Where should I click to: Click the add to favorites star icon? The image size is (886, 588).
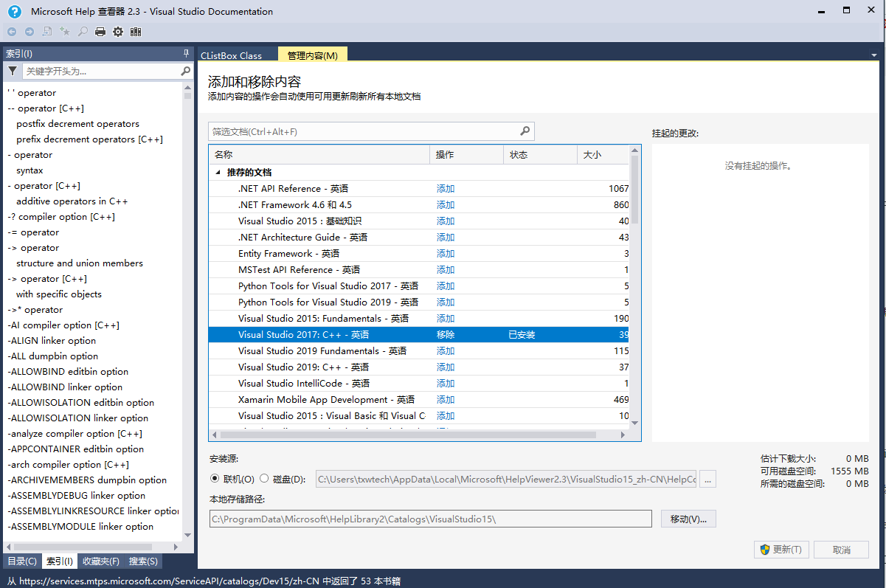65,32
